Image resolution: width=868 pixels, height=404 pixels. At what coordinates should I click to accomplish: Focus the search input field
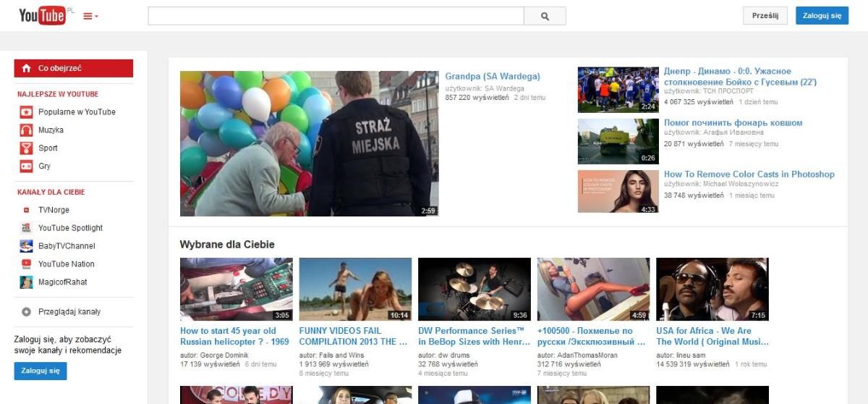336,16
